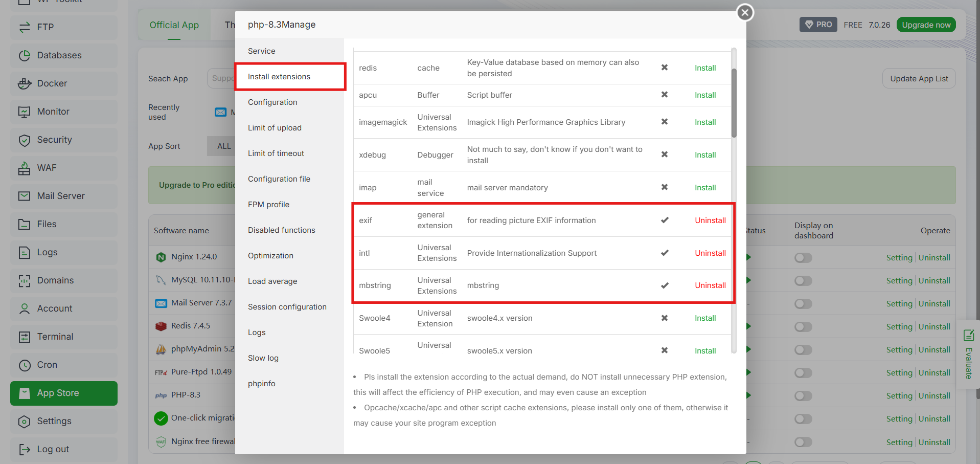The width and height of the screenshot is (980, 464).
Task: Open Setting for the Nginx row
Action: pyautogui.click(x=899, y=258)
